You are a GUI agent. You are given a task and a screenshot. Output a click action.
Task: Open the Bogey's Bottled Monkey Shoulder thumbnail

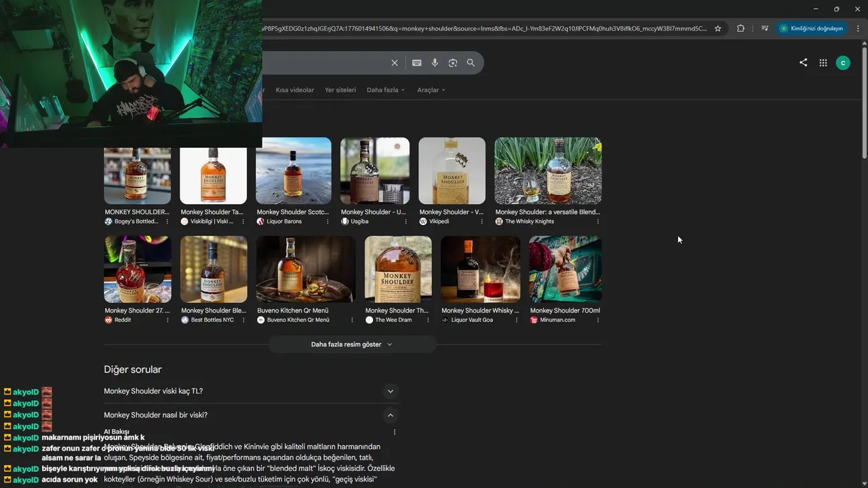point(138,176)
